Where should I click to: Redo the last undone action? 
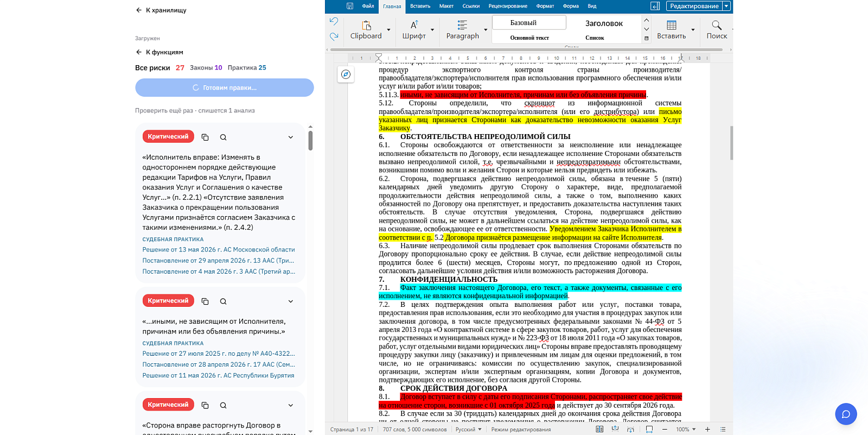pyautogui.click(x=334, y=36)
